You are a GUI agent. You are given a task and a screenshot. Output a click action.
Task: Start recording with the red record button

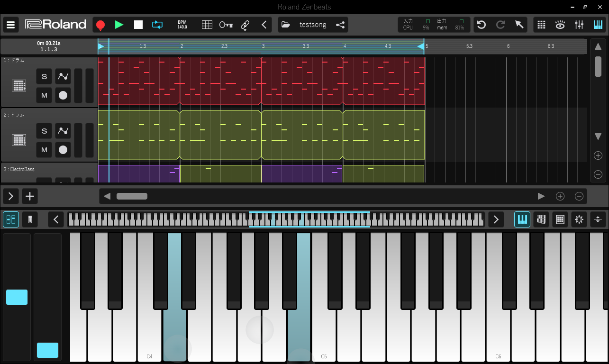(x=100, y=25)
